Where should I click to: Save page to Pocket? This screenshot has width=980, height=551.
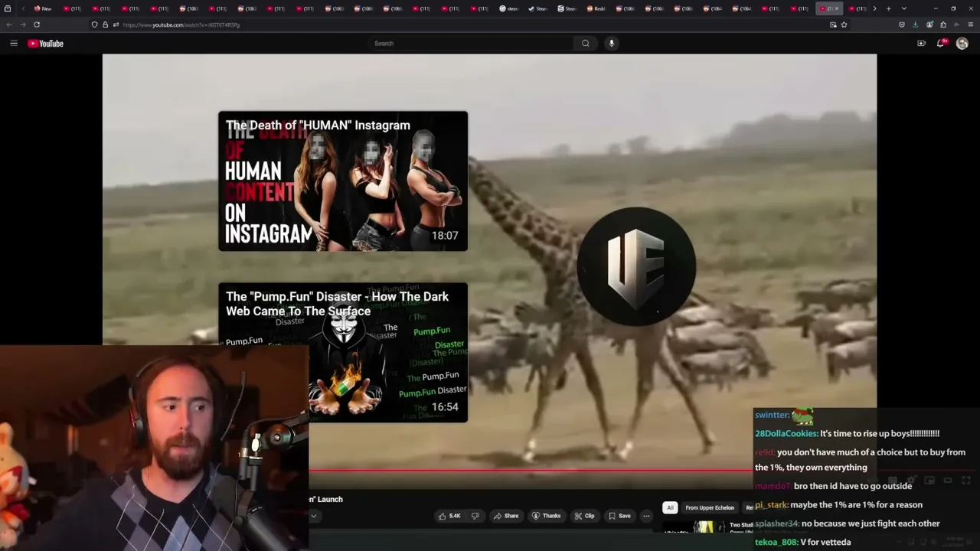click(x=902, y=24)
